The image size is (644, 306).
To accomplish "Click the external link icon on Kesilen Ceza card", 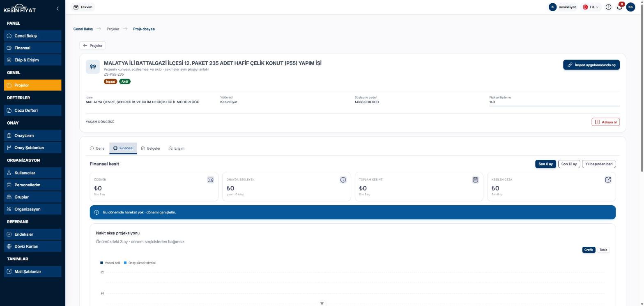I will point(608,180).
